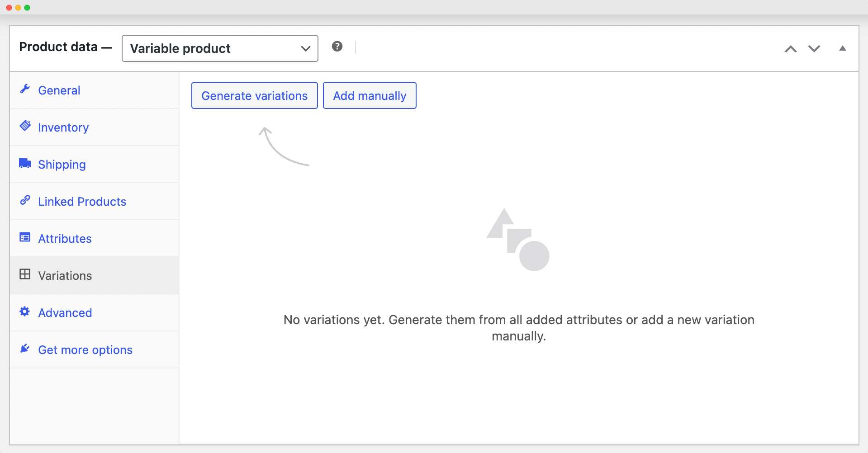Click the Get more options plug icon
868x453 pixels.
click(x=25, y=349)
